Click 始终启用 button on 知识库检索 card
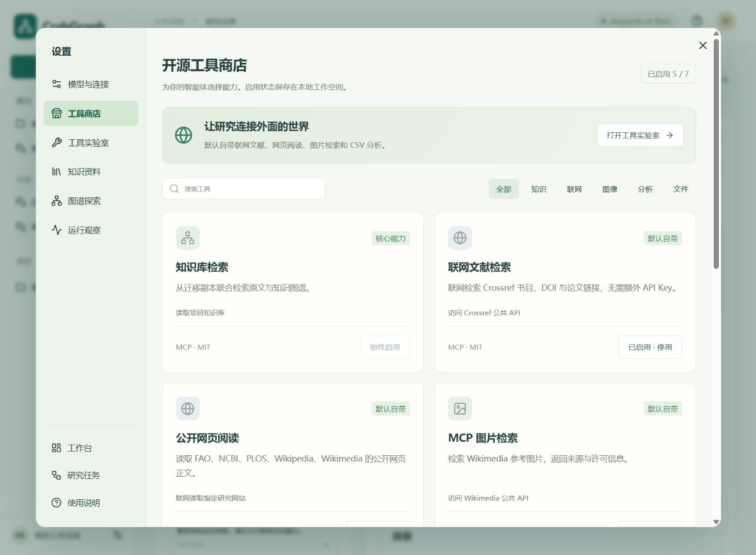Viewport: 756px width, 555px height. point(385,347)
